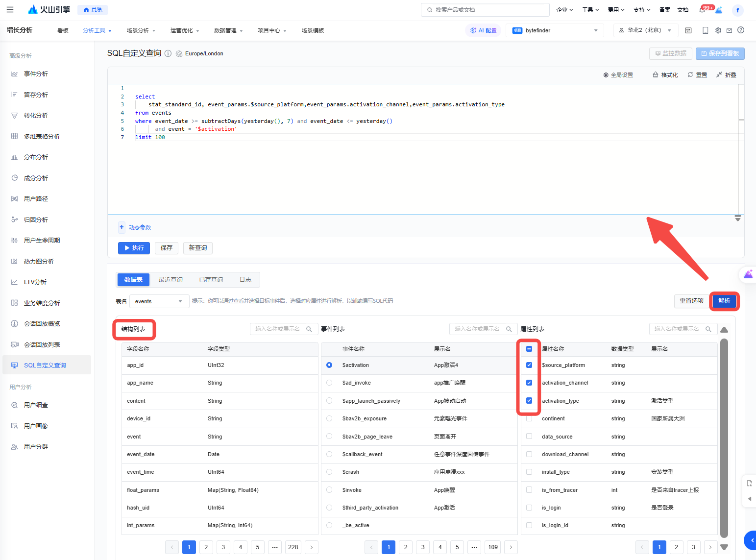Open the 文档 top menu item
Image resolution: width=756 pixels, height=560 pixels.
pos(683,10)
